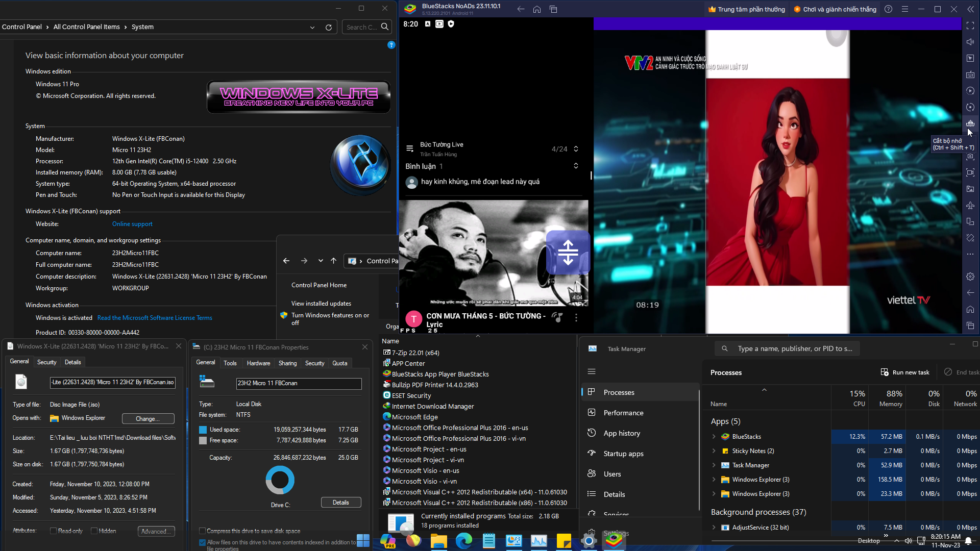Open BlueStacks sidebar recent apps icon
The width and height of the screenshot is (980, 551).
[x=970, y=325]
